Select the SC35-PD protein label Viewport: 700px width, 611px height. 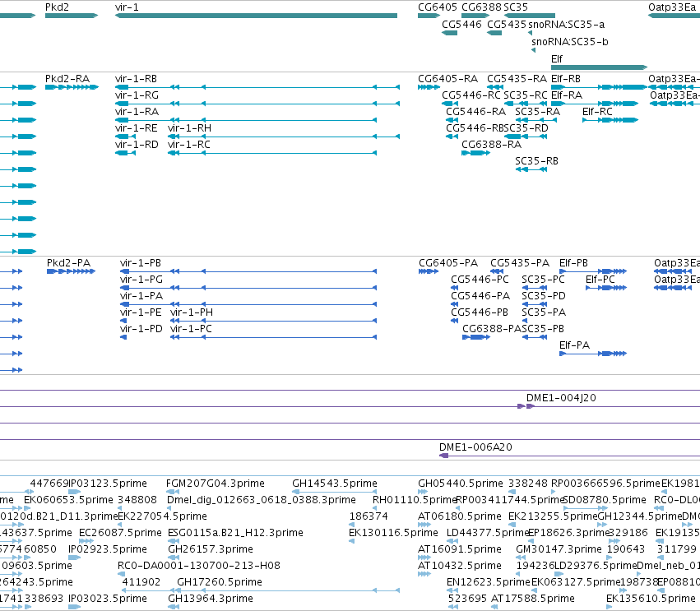(544, 296)
